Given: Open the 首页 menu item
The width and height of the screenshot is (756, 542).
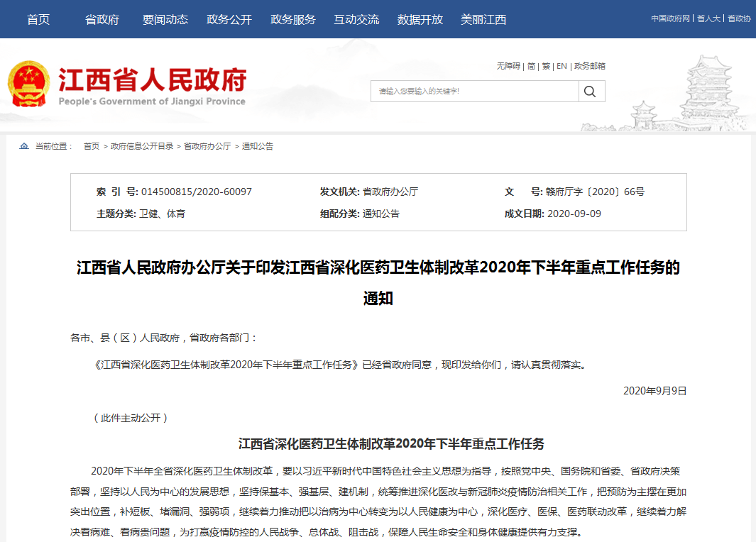Looking at the screenshot, I should pos(38,20).
